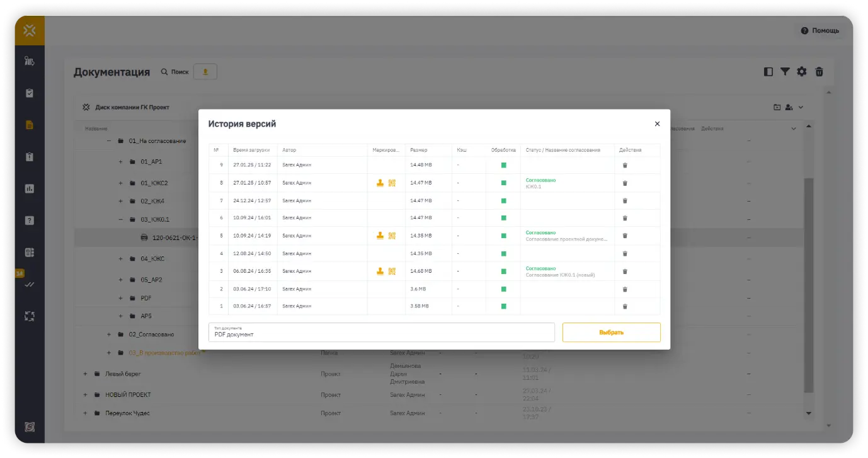The width and height of the screenshot is (868, 458).
Task: Toggle the side panel layout icon
Action: point(768,72)
